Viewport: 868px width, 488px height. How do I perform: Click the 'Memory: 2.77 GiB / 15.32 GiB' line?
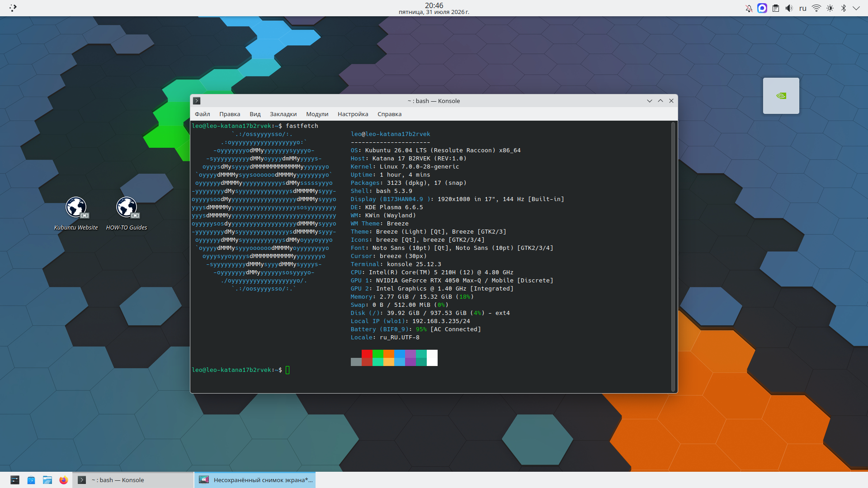tap(412, 297)
